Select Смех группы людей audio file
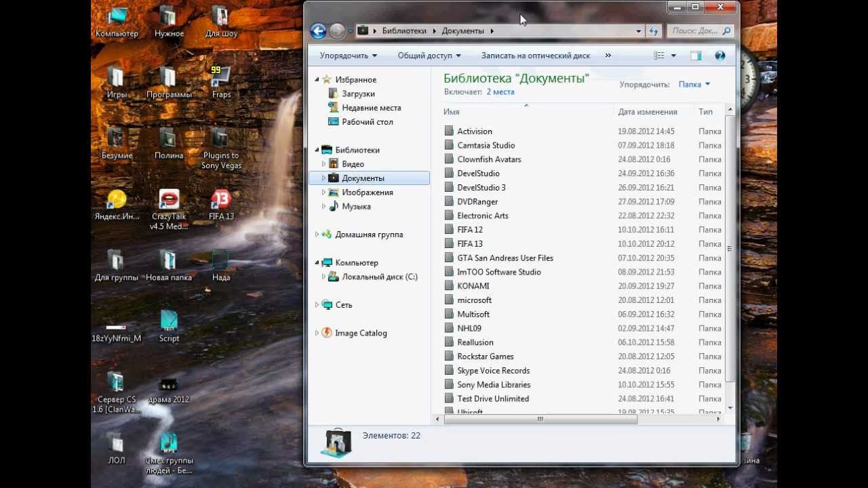Image resolution: width=868 pixels, height=488 pixels. [x=169, y=453]
